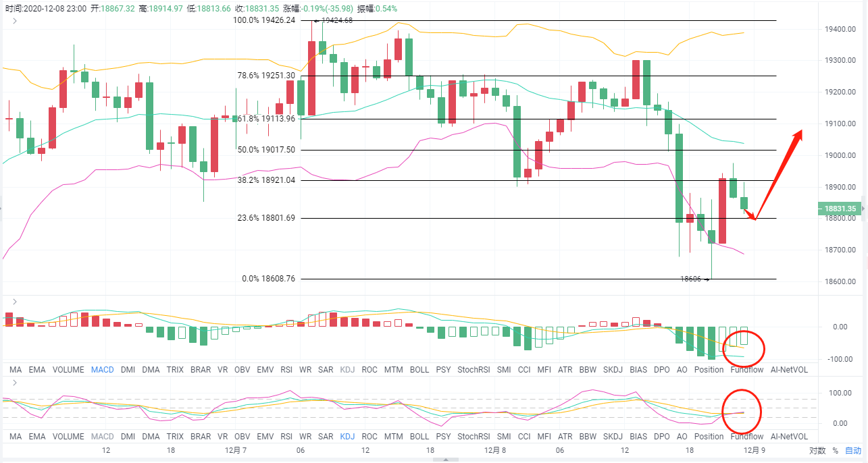Image resolution: width=868 pixels, height=463 pixels.
Task: Select SAR tab in the MACD panel row
Action: coord(326,370)
